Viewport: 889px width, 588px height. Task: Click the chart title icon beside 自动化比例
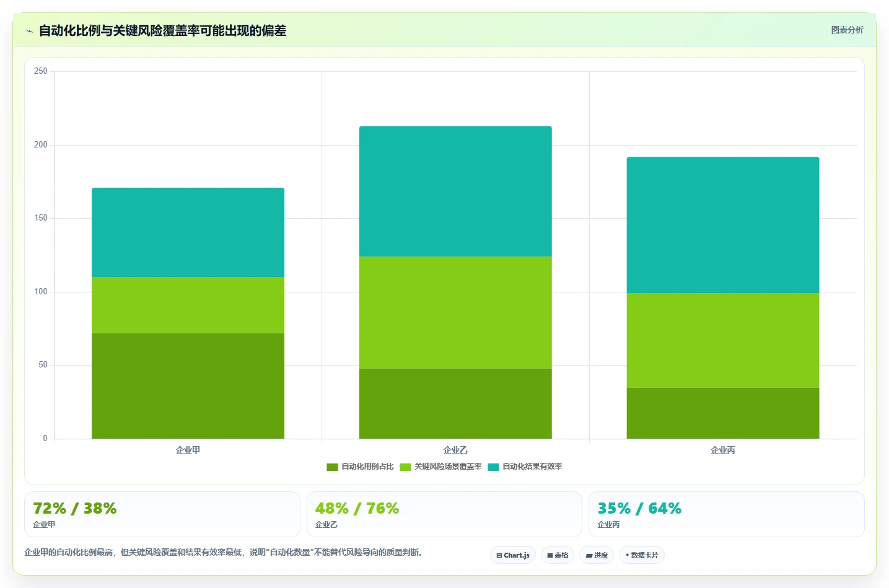29,31
